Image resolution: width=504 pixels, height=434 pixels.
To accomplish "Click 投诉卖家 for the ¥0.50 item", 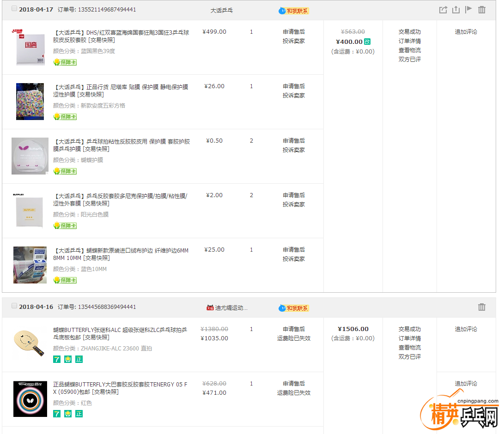I will coord(294,150).
